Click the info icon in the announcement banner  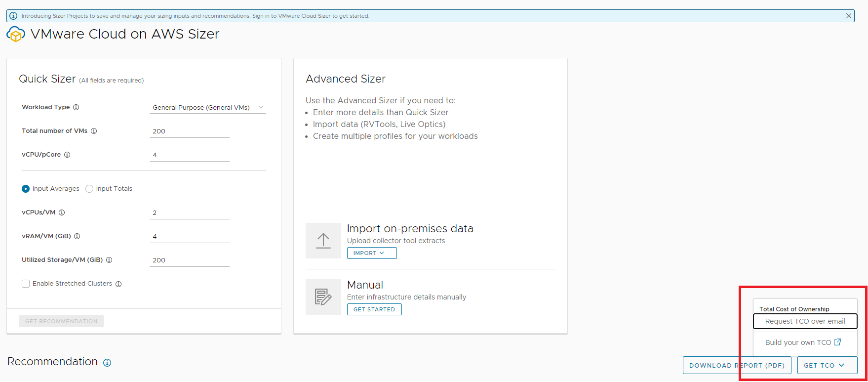coord(13,16)
